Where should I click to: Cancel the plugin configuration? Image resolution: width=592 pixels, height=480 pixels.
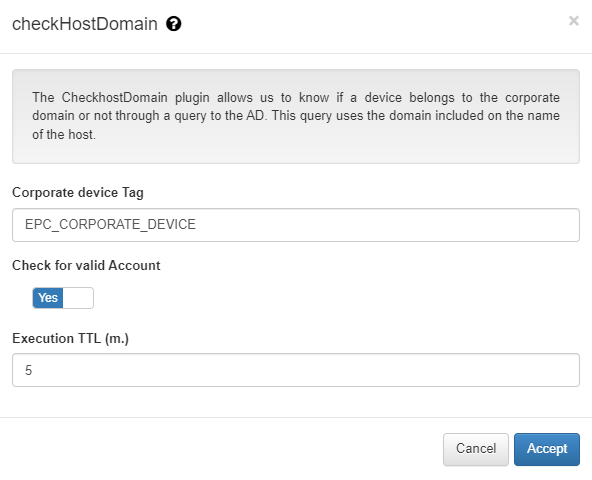tap(476, 449)
